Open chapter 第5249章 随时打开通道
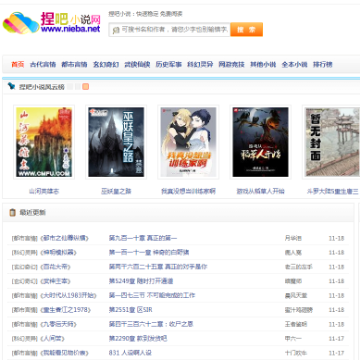The image size is (360, 360). click(141, 281)
